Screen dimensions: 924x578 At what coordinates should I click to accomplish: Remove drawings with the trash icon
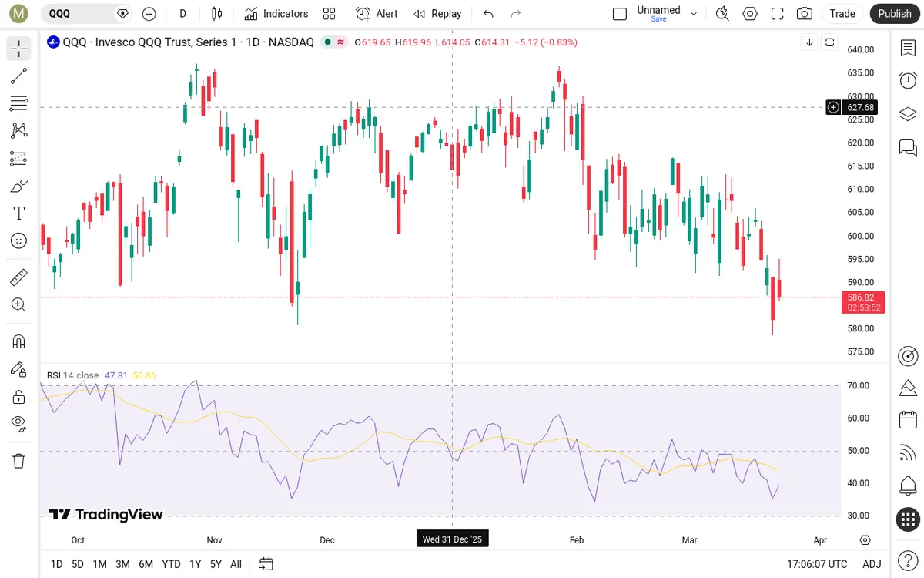point(19,461)
